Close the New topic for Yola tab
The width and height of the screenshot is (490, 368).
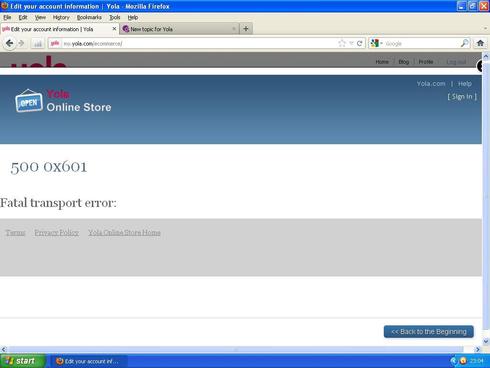234,29
